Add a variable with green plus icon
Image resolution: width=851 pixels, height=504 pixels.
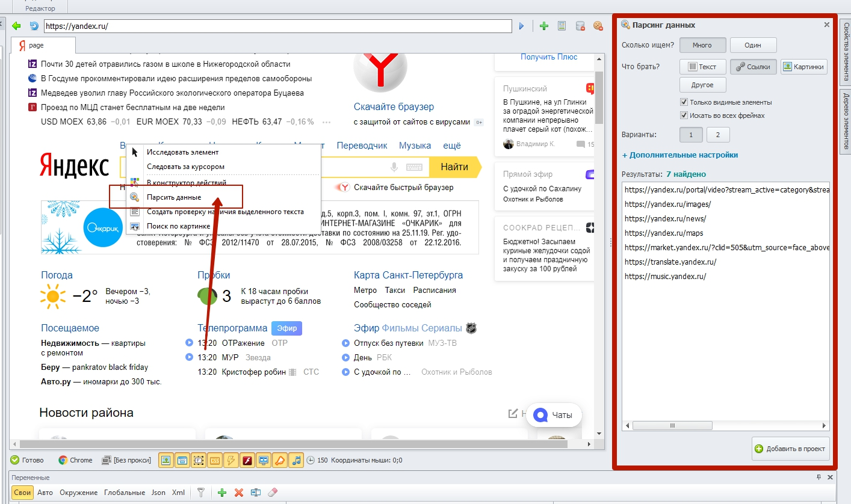(x=222, y=493)
